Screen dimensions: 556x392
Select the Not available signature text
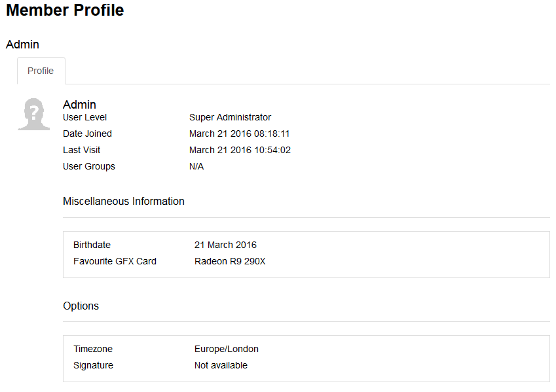(221, 365)
